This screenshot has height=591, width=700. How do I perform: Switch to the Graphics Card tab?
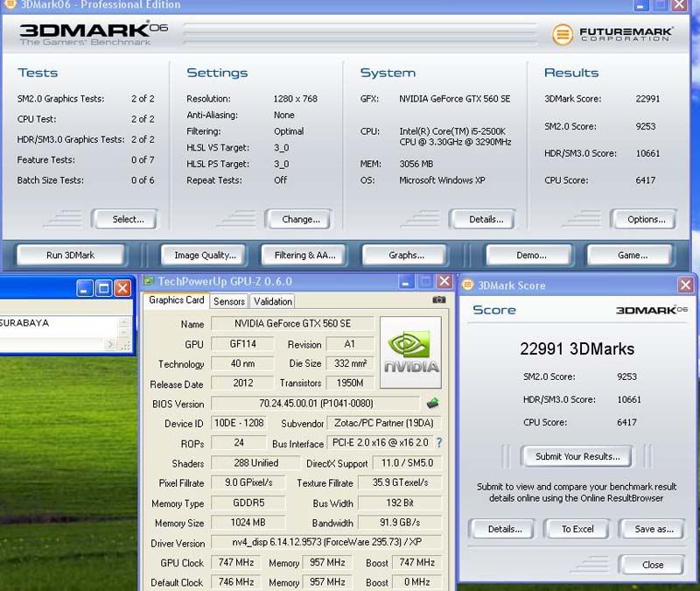(177, 300)
